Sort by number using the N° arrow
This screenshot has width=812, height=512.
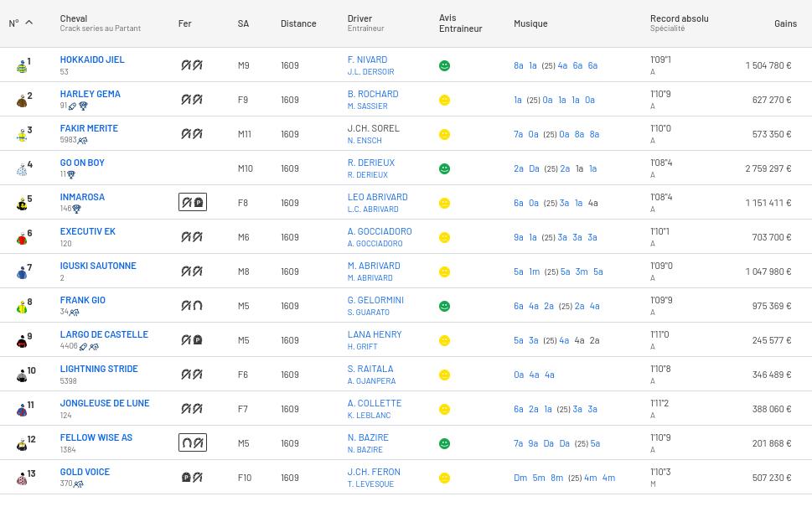coord(28,23)
